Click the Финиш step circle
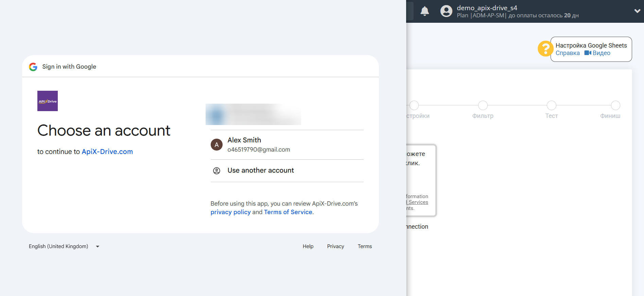This screenshot has height=296, width=644. click(x=615, y=105)
